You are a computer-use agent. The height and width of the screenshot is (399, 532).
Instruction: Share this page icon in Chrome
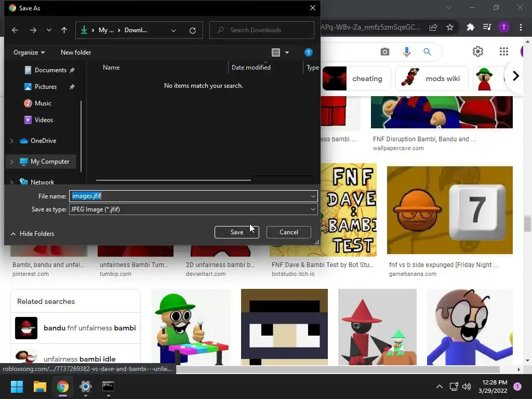[433, 27]
